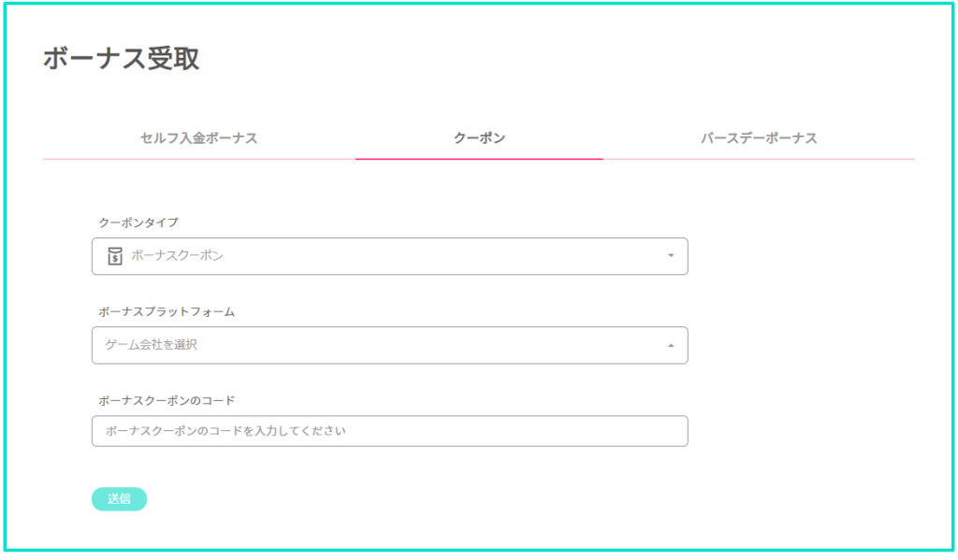Switch to the セルフ入金ボーナス tab
This screenshot has width=958, height=560.
pos(198,138)
